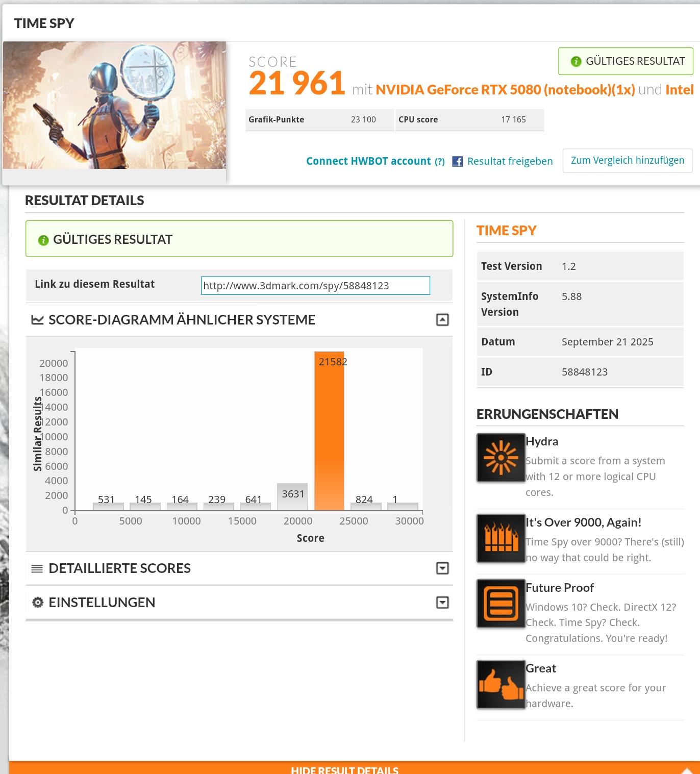Click the Time Spy benchmark thumbnail image

click(114, 105)
